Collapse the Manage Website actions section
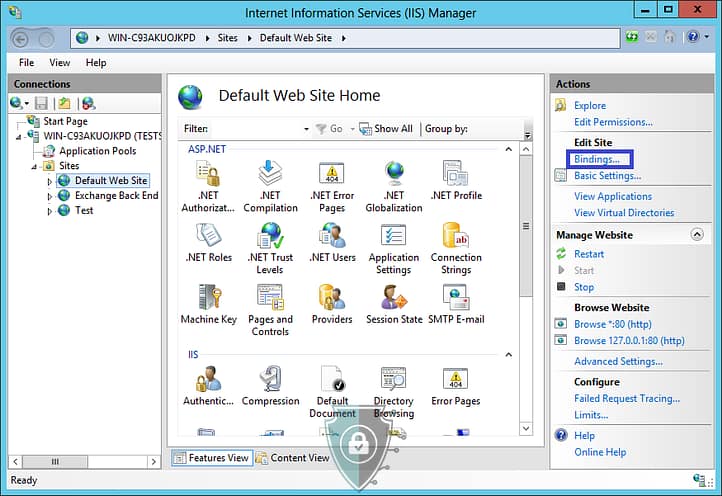Screen dimensions: 722x496 pyautogui.click(x=697, y=235)
